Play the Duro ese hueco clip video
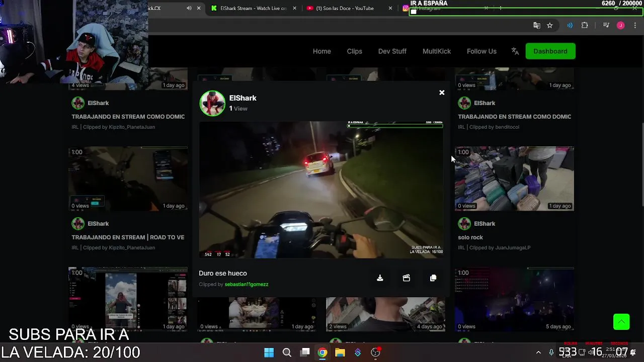644x362 pixels. click(321, 190)
